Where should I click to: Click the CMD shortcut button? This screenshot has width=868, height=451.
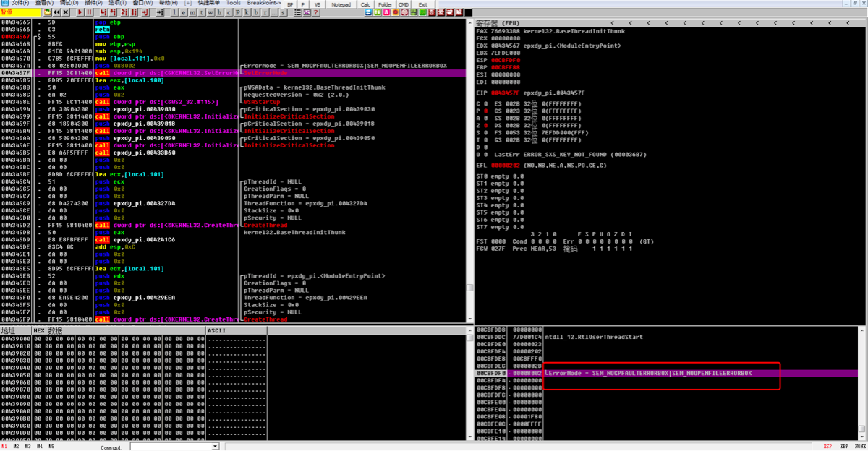point(404,4)
